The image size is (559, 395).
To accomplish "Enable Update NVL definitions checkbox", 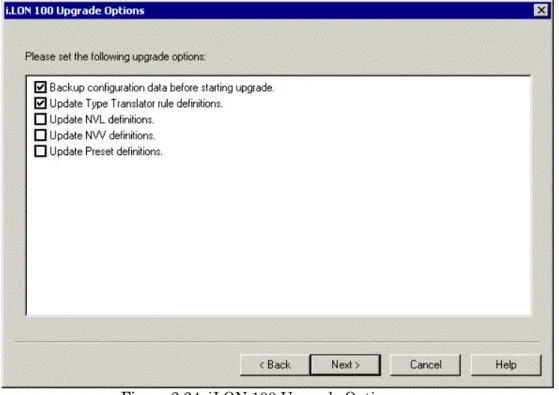I will coord(40,119).
